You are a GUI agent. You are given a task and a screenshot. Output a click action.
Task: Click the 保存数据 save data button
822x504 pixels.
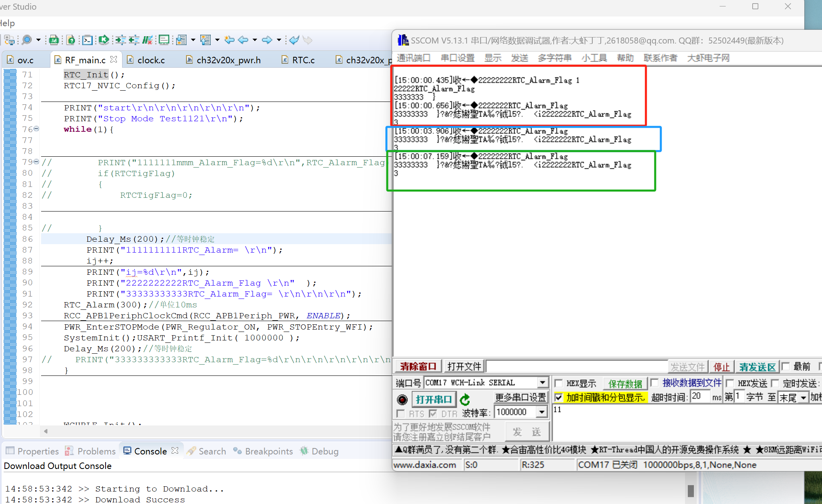[x=625, y=384]
